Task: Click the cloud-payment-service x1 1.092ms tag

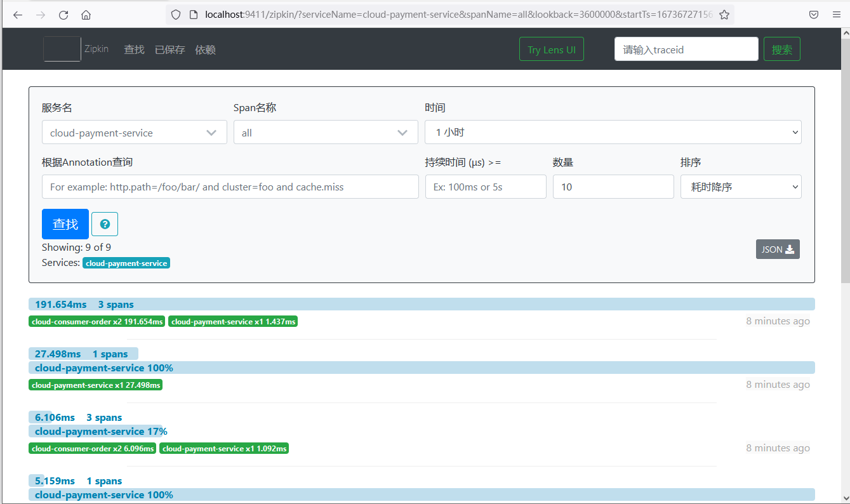Action: (x=224, y=449)
